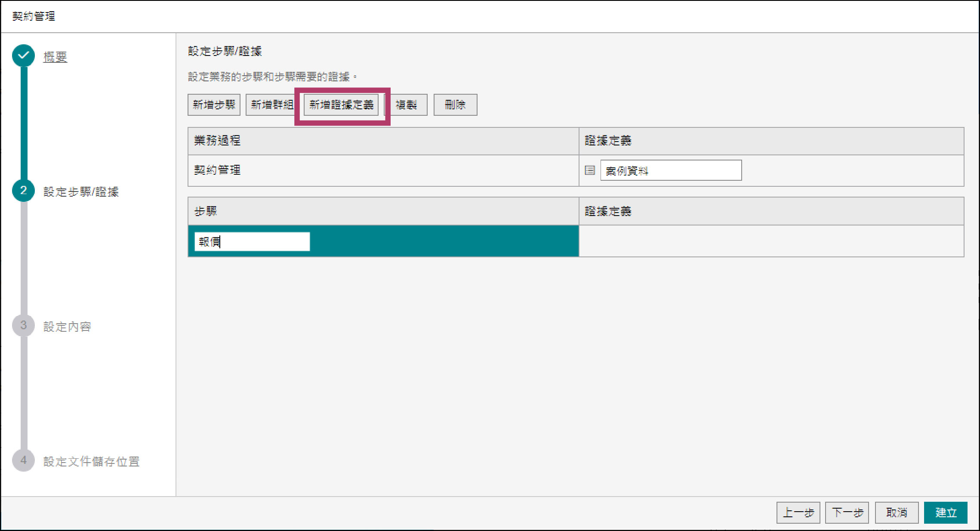Click the empty evidence cell beside 報價
The width and height of the screenshot is (980, 531).
771,241
